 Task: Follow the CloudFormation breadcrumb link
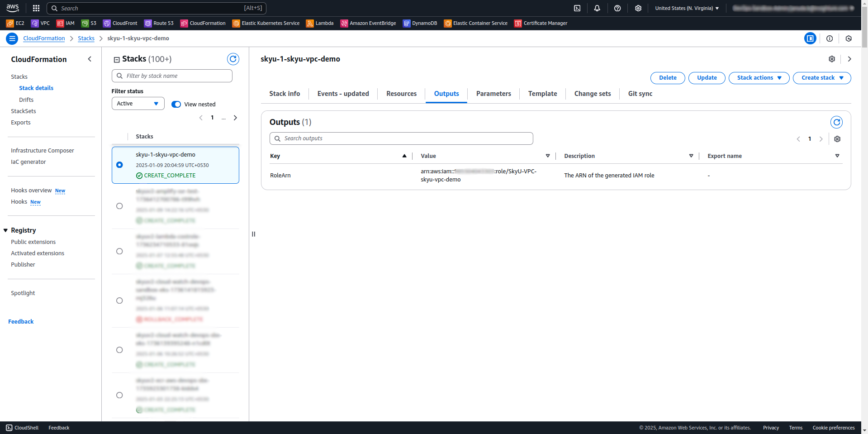click(44, 38)
